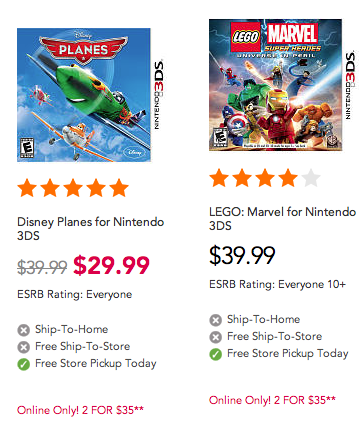Screen dimensions: 363x429
Task: Open the 2 FOR $35 offer under Disney Planes
Action: coord(80,410)
